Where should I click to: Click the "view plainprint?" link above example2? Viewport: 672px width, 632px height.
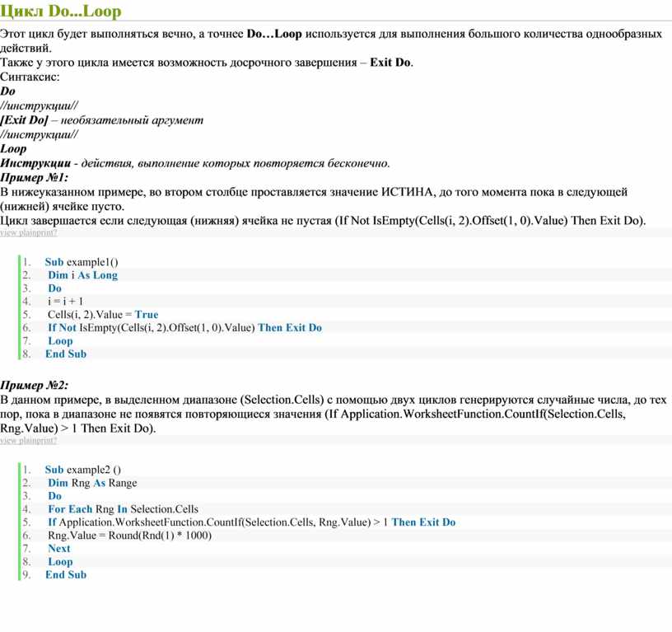point(28,440)
